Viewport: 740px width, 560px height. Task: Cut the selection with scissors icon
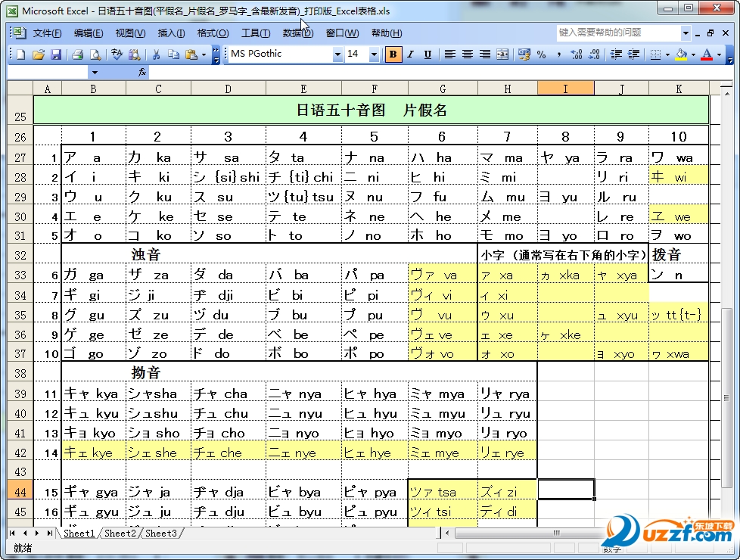click(x=156, y=54)
